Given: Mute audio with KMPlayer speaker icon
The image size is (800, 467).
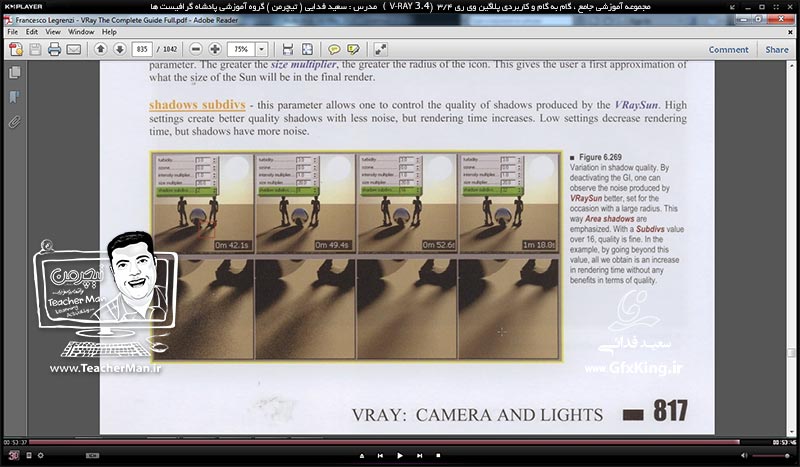Looking at the screenshot, I should [x=744, y=455].
